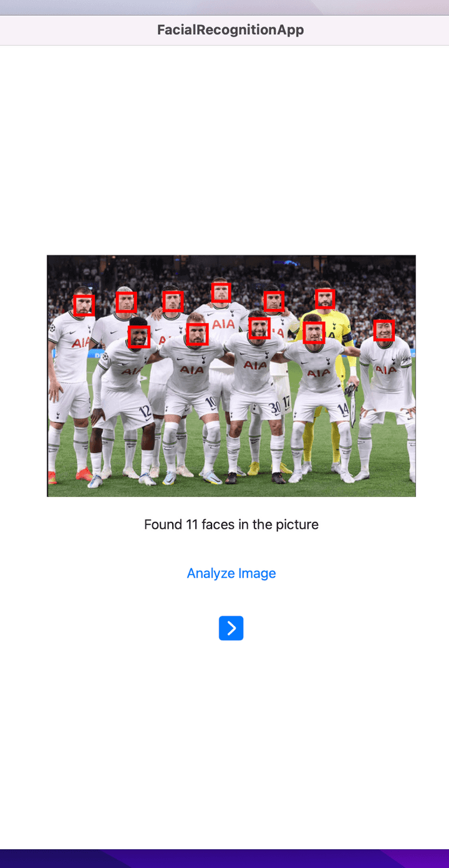Click the FacialRecognitionApp window title

click(x=231, y=30)
